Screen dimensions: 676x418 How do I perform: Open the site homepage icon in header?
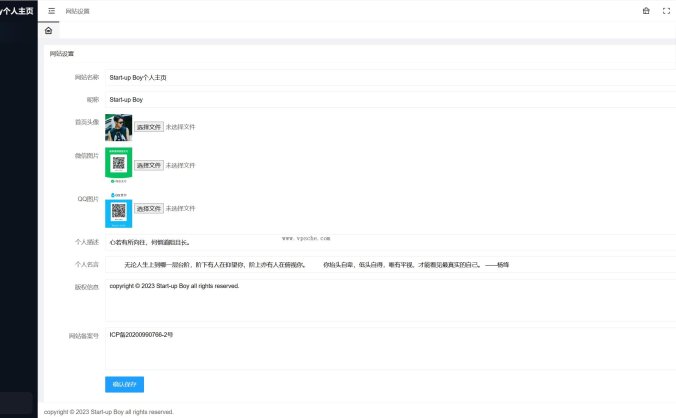tap(646, 11)
